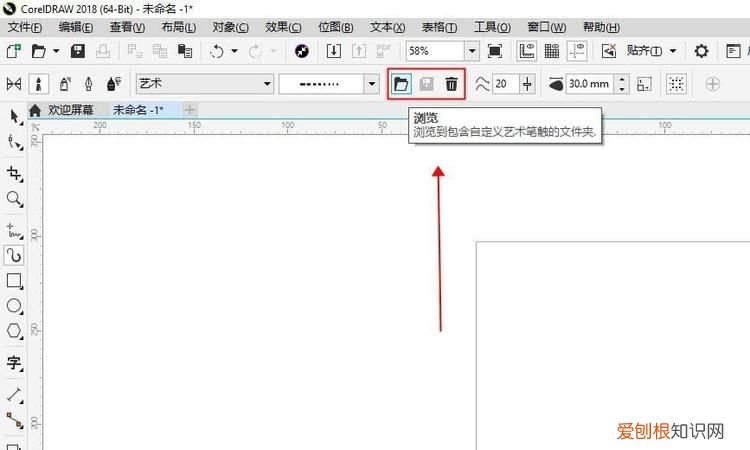This screenshot has height=450, width=750.
Task: Open the 查看 menu
Action: pyautogui.click(x=127, y=27)
